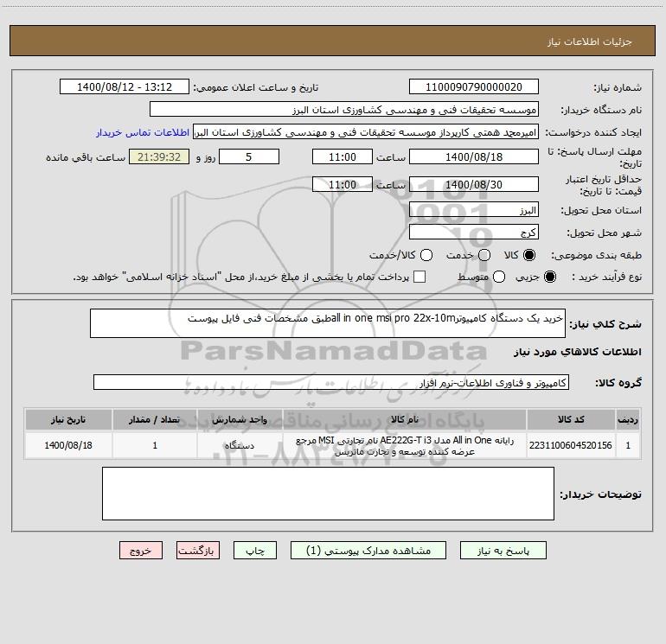Choose the جزیی purchase type radio
Viewport: 666px width, 644px height.
(x=550, y=277)
